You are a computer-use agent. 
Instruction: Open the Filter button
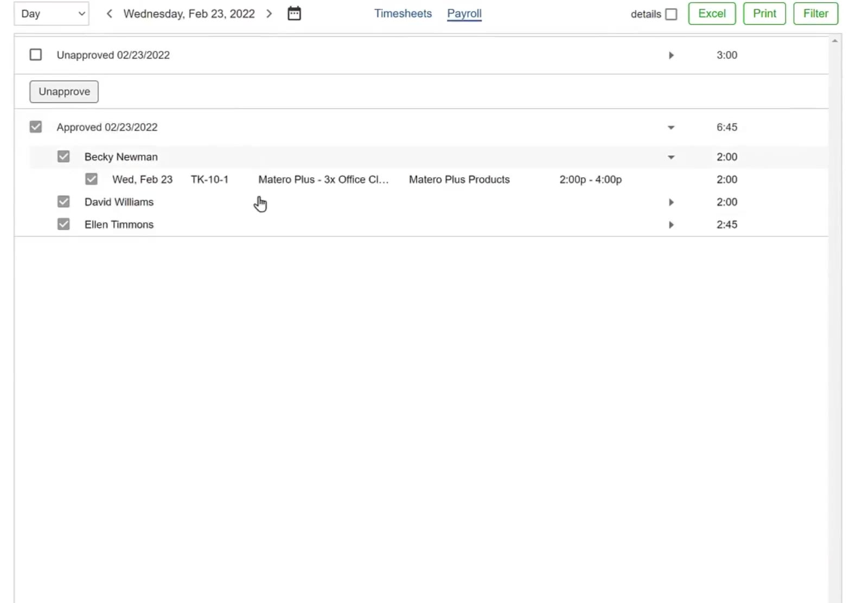[x=815, y=14]
